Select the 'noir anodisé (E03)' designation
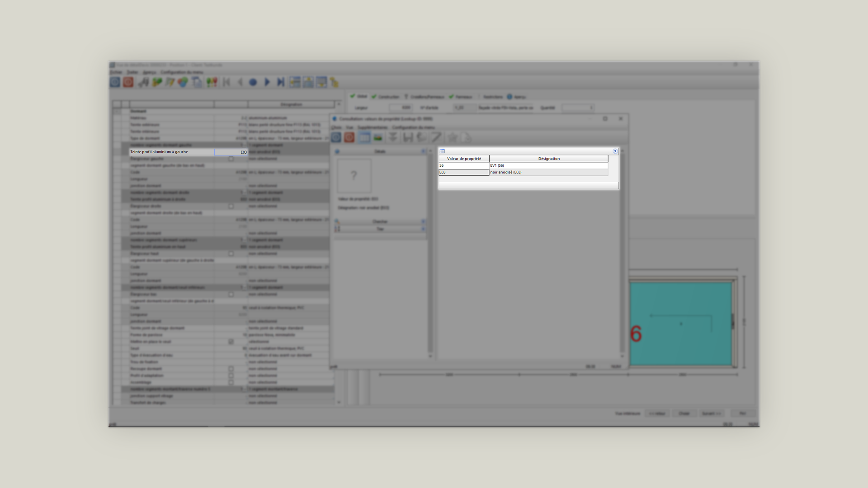The height and width of the screenshot is (488, 868). [x=549, y=172]
